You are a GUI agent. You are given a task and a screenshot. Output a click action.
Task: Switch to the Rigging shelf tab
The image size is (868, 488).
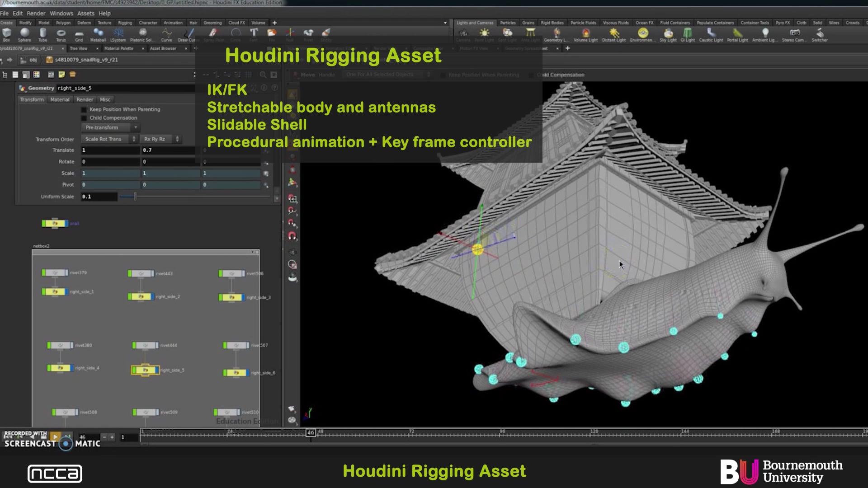(x=125, y=23)
